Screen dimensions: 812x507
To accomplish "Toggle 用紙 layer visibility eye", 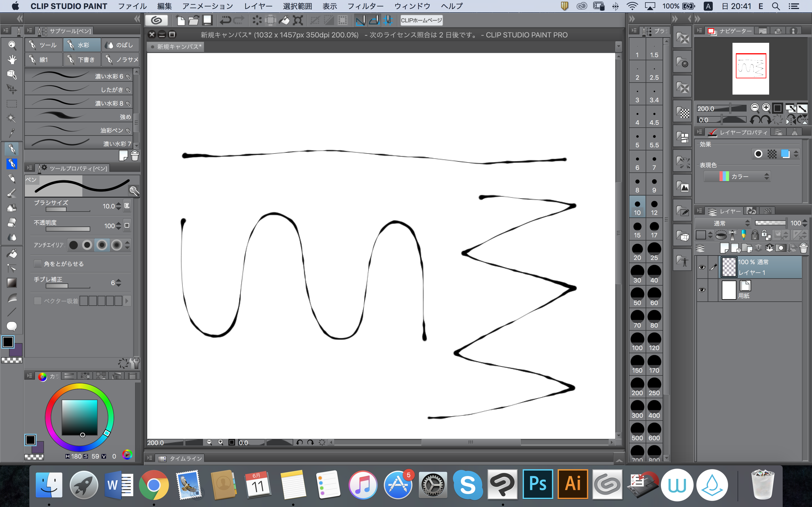I will pyautogui.click(x=701, y=290).
